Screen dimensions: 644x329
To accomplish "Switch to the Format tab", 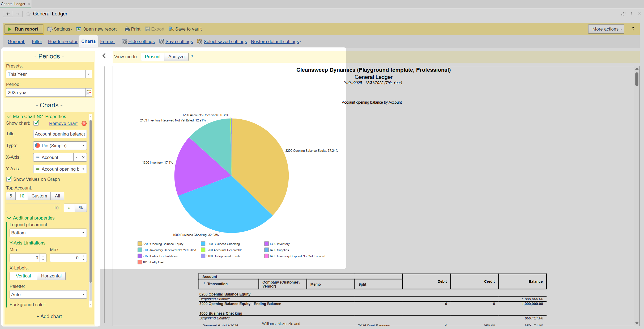I will coord(107,41).
